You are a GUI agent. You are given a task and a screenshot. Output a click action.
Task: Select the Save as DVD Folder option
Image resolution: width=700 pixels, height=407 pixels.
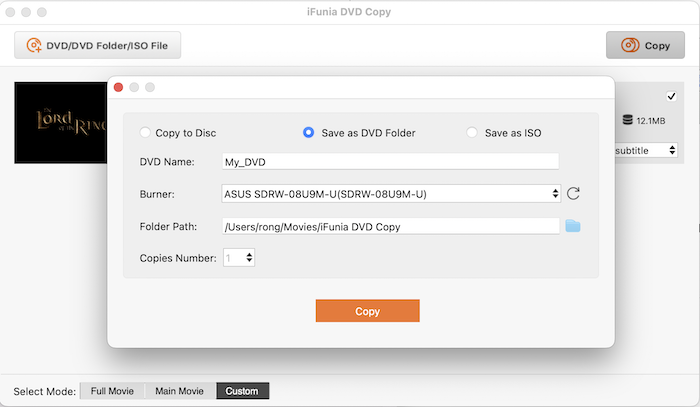[x=309, y=132]
